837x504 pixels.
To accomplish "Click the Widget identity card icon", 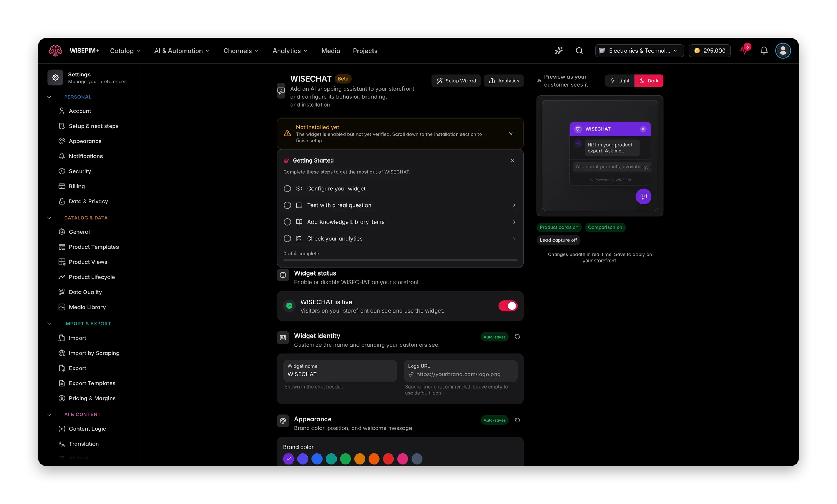I will 283,338.
